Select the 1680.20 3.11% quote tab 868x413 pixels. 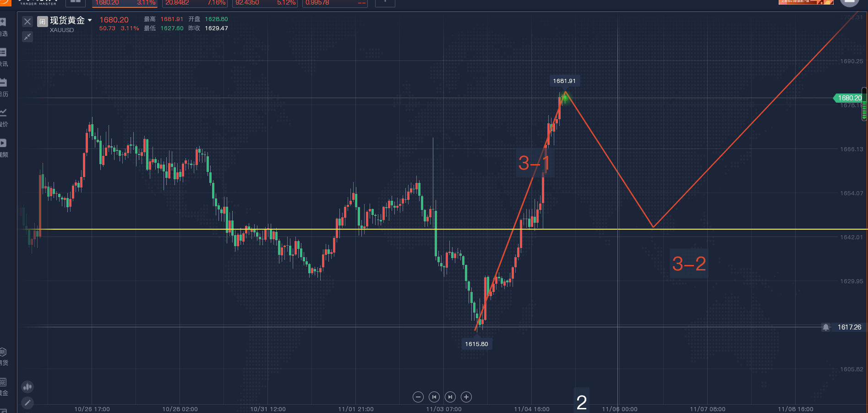click(x=125, y=3)
